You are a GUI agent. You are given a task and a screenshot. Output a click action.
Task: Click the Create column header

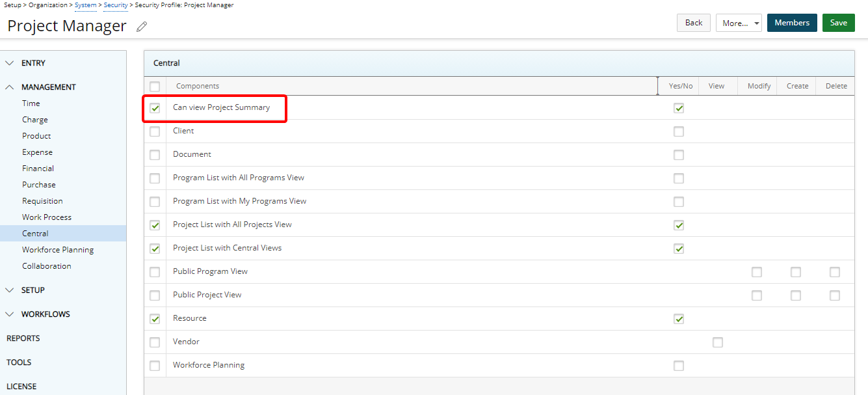pos(798,86)
